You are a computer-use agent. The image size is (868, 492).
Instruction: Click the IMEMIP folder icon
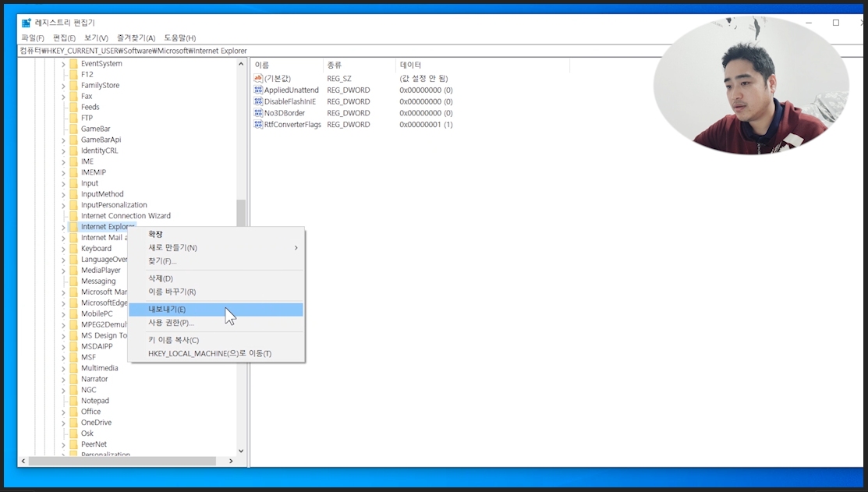pyautogui.click(x=73, y=172)
